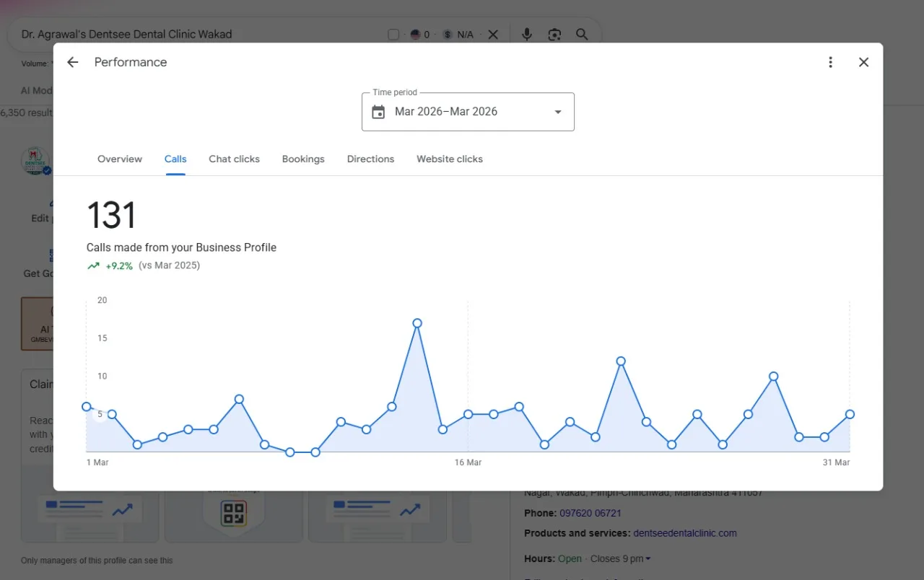Image resolution: width=924 pixels, height=580 pixels.
Task: Click the microphone voice search icon
Action: [x=527, y=34]
